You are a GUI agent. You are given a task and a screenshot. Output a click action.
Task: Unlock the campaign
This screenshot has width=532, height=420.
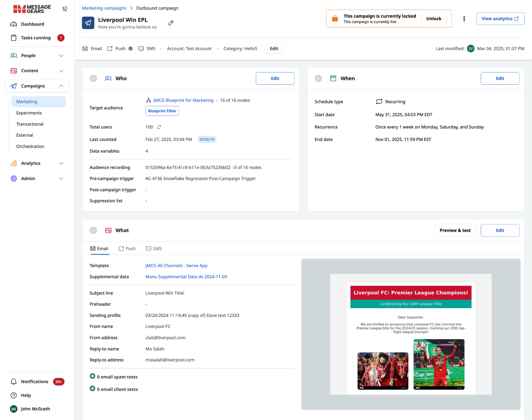[x=434, y=19]
